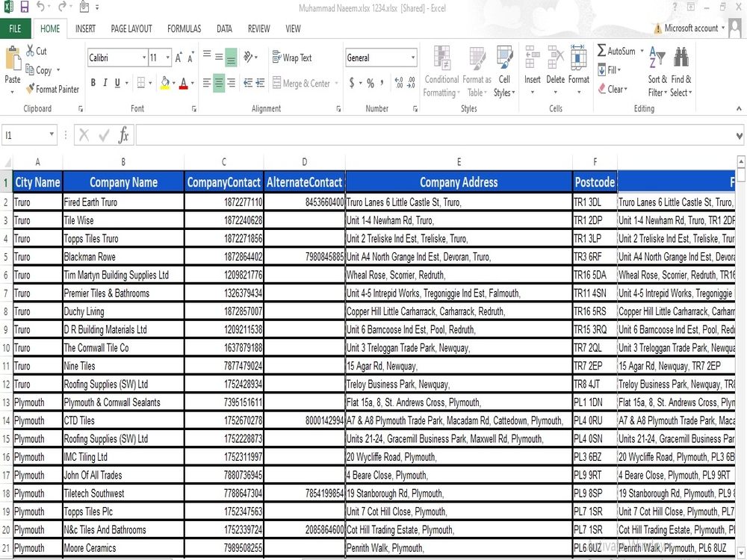Apply Comma Style number format
The image size is (747, 560).
pyautogui.click(x=382, y=83)
